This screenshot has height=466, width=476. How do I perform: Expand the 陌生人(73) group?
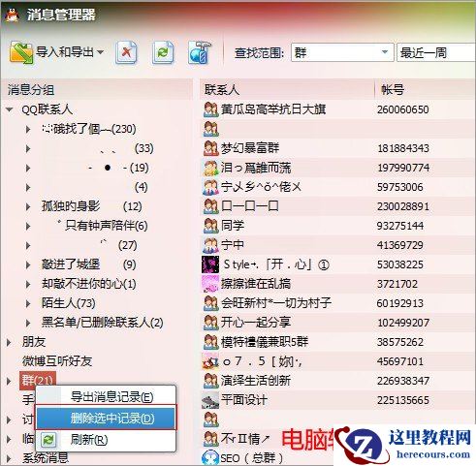28,303
